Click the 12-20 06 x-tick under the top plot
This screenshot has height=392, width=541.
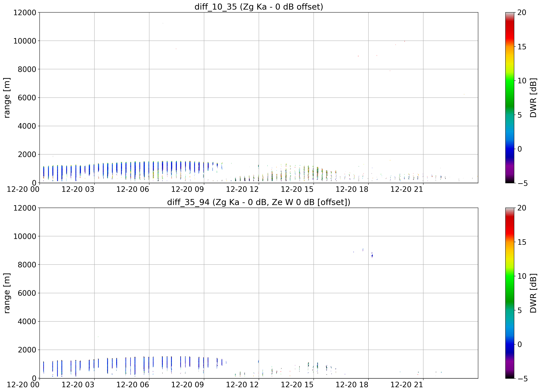pos(133,189)
